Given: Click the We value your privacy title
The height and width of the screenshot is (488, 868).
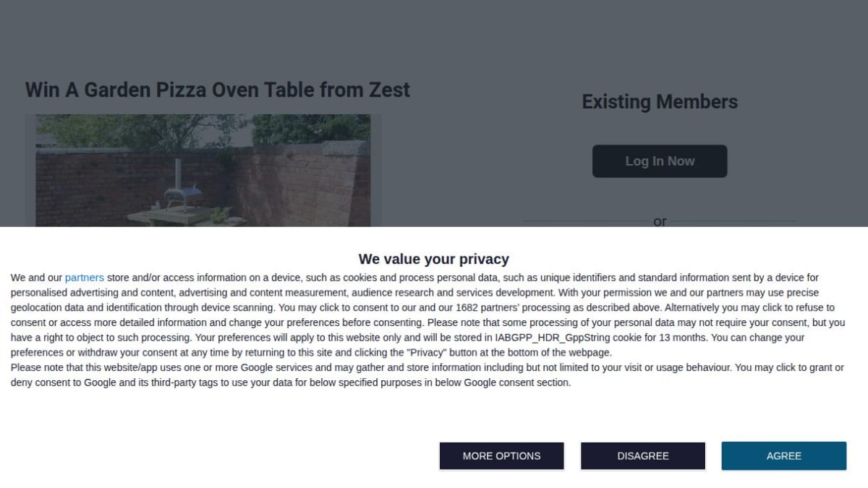Looking at the screenshot, I should 434,259.
